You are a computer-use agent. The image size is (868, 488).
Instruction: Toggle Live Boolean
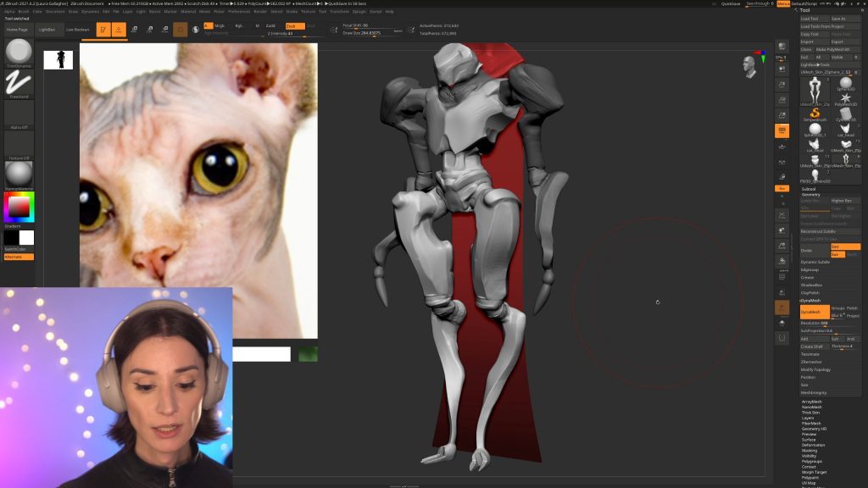point(77,30)
